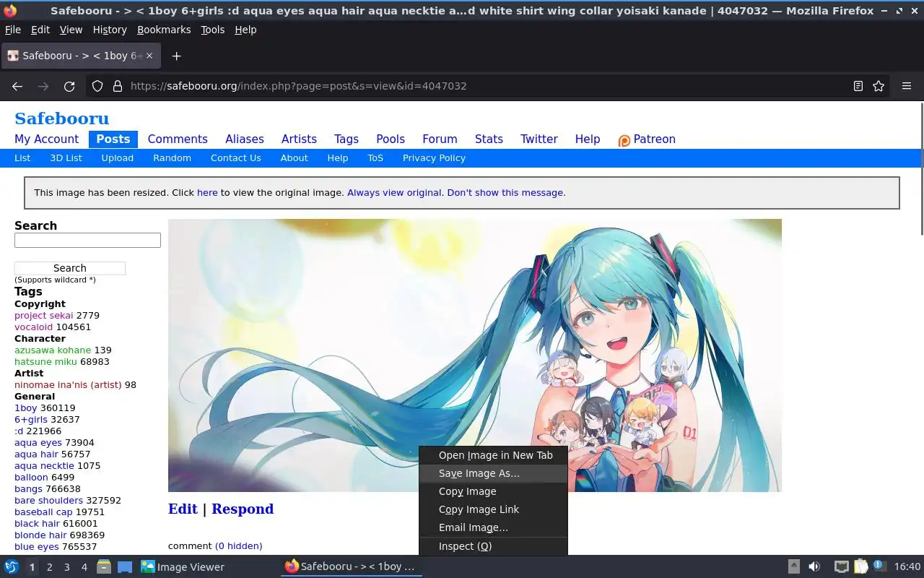
Task: Click the browser forward arrow
Action: [x=43, y=86]
